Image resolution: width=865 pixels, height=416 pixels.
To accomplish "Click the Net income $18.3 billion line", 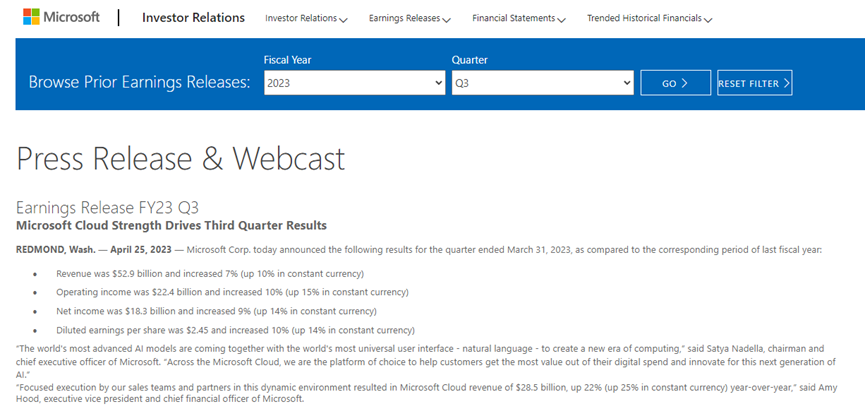I will click(216, 311).
